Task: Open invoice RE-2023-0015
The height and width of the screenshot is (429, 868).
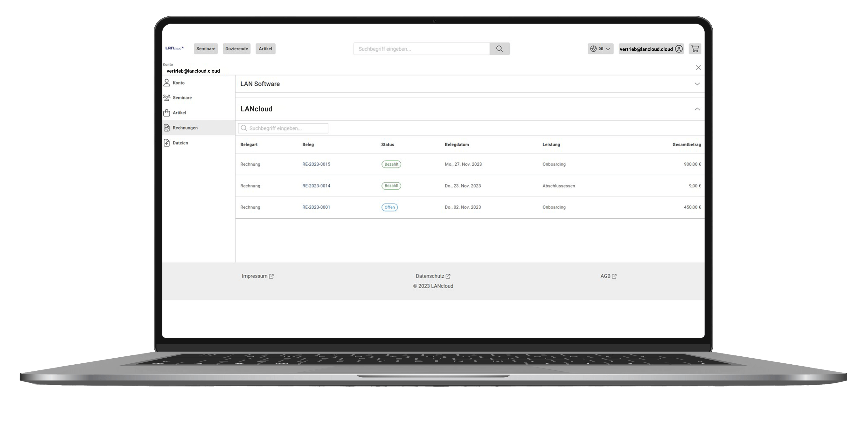Action: [316, 164]
